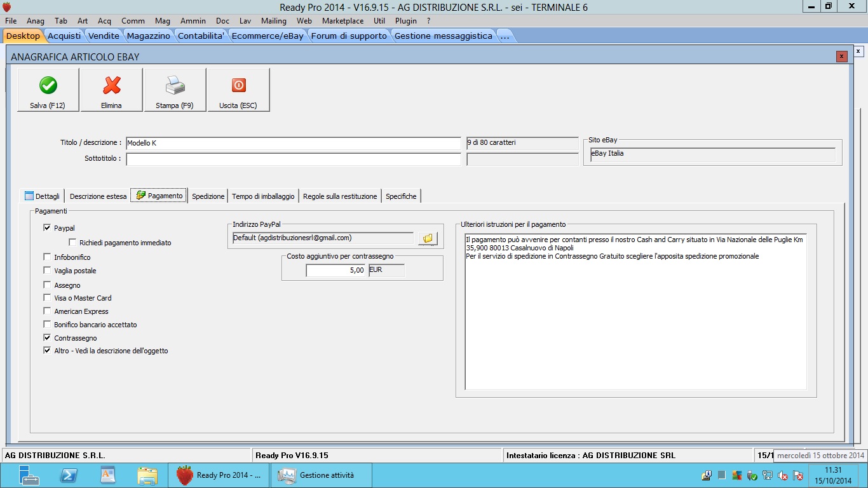The height and width of the screenshot is (488, 868).
Task: Open the Anag menu
Action: [x=36, y=21]
